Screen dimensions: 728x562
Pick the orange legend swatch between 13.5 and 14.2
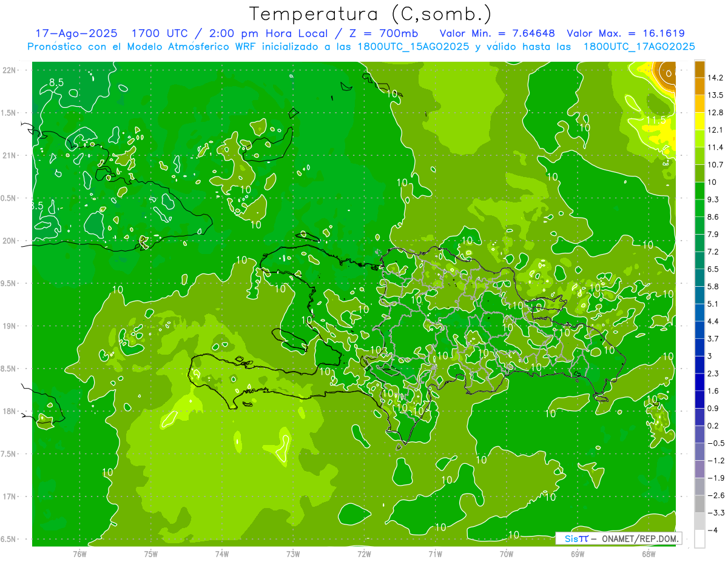(x=699, y=86)
